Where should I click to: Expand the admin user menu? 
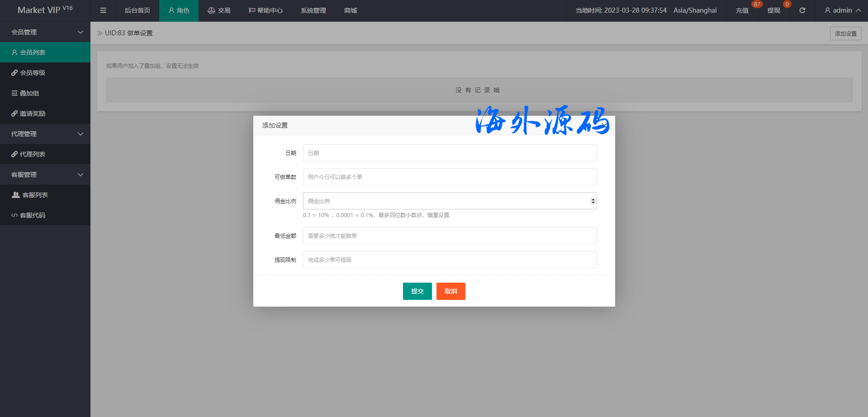842,10
